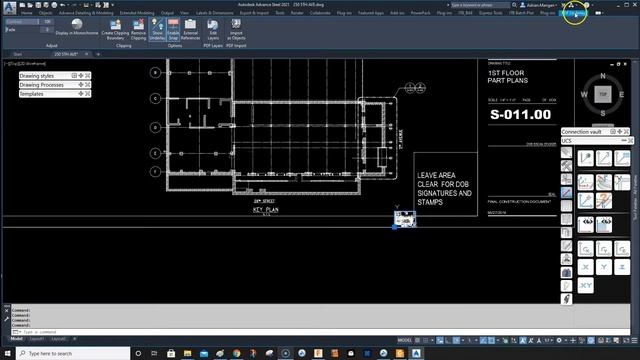640x360 pixels.
Task: Toggle Show Underlay option
Action: [x=157, y=30]
